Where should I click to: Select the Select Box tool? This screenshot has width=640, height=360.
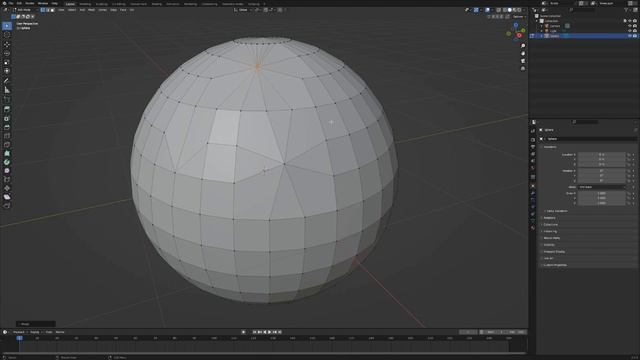pyautogui.click(x=7, y=26)
